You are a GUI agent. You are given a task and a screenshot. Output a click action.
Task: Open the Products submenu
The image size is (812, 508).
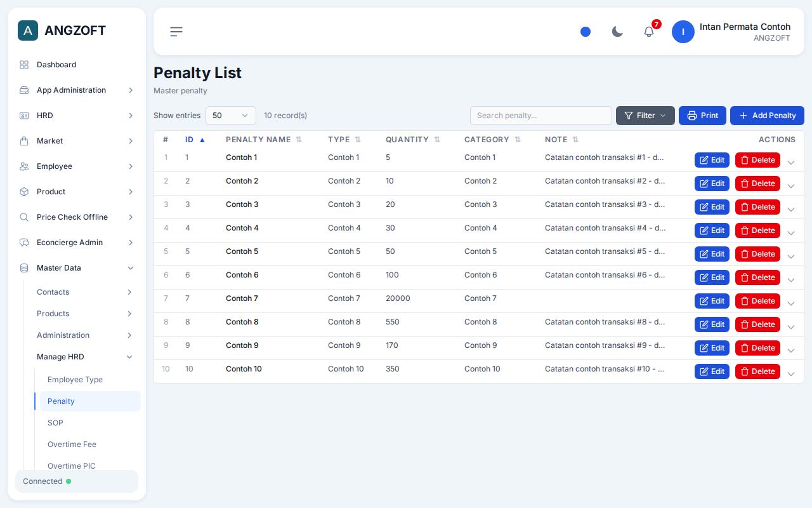click(84, 314)
